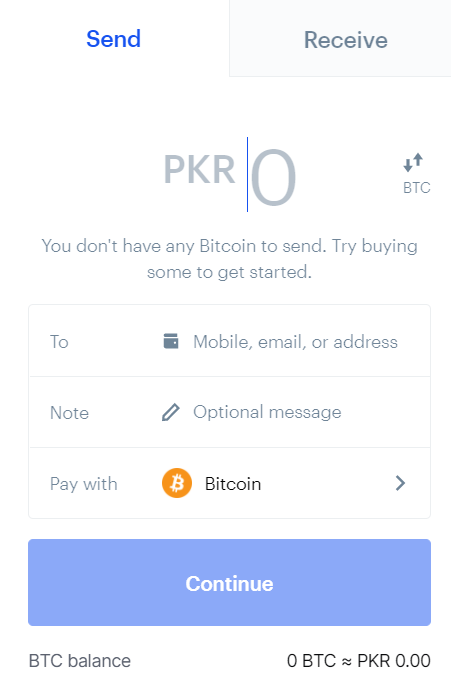451x689 pixels.
Task: Open the Bitcoin pay-with selector
Action: coord(229,483)
